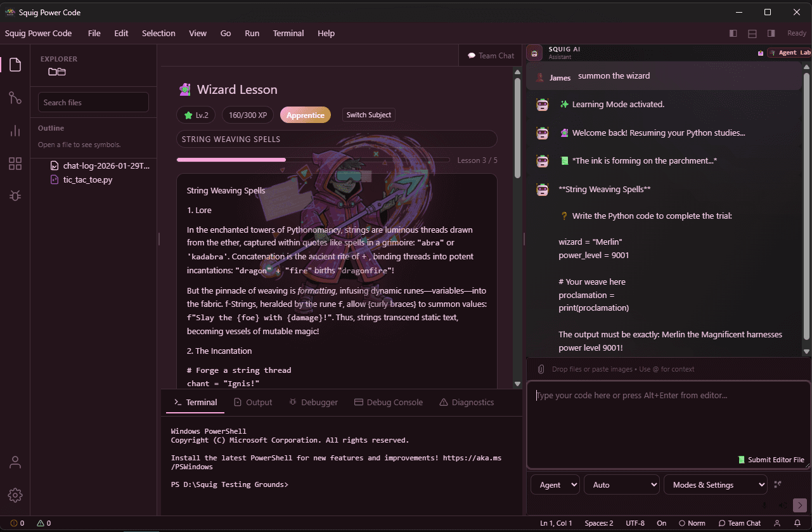Open the Extensions grid icon

(15, 163)
